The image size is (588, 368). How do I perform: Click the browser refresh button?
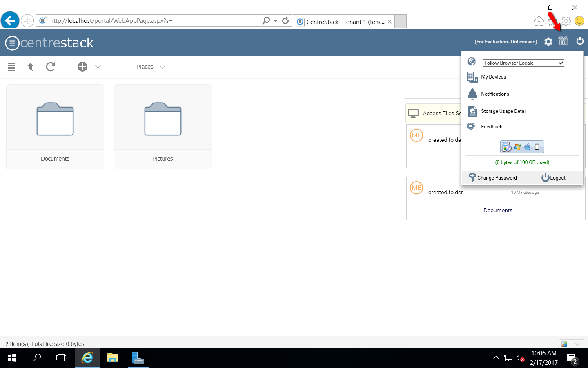[x=285, y=20]
